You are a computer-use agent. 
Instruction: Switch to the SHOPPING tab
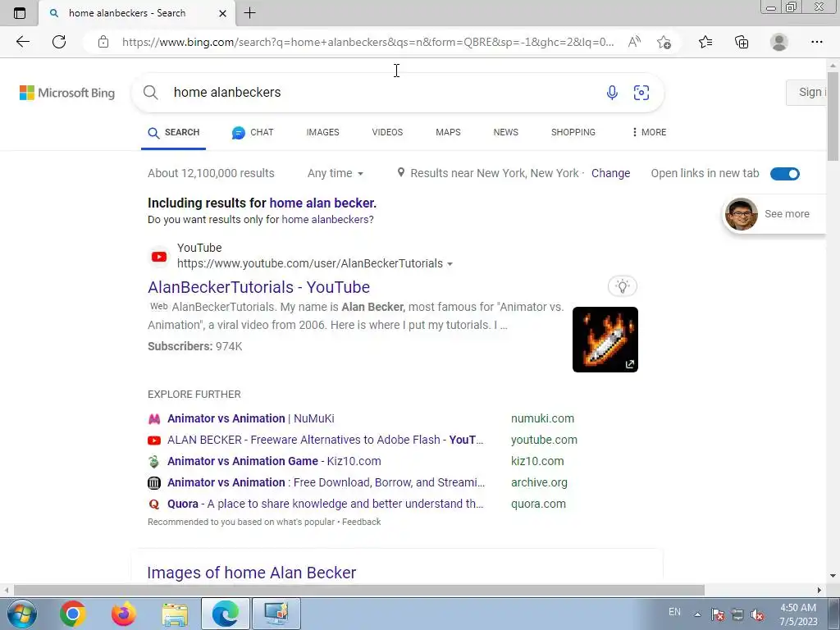(x=573, y=132)
